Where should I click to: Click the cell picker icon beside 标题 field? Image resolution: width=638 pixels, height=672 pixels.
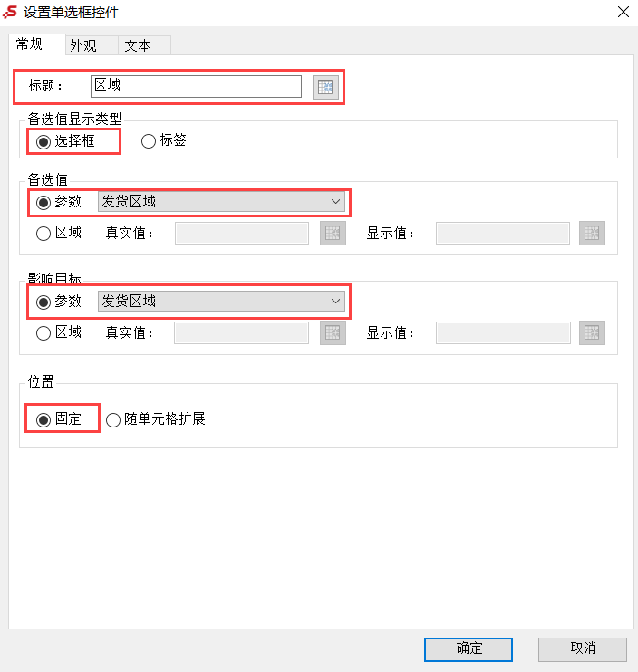pyautogui.click(x=325, y=87)
